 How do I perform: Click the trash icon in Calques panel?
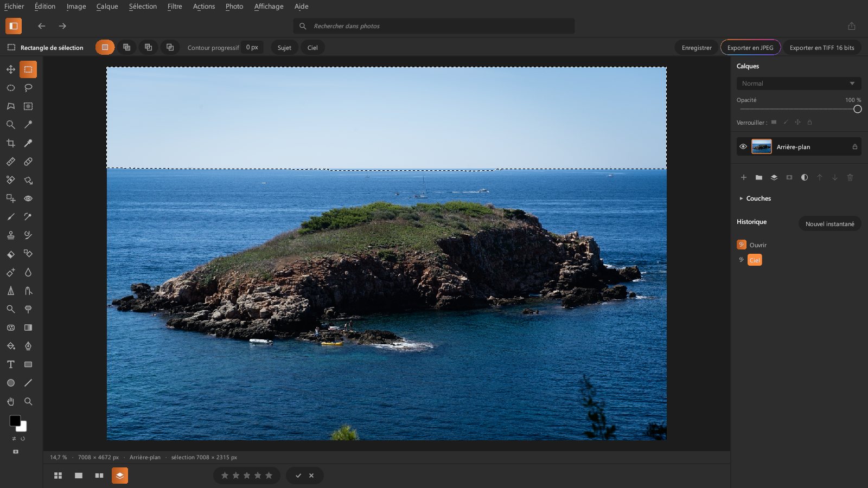point(850,177)
